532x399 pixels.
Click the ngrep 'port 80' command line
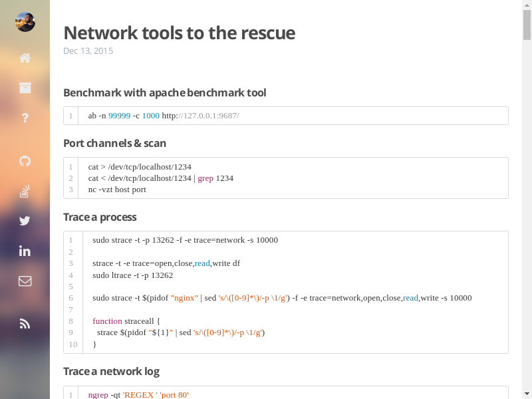click(x=138, y=395)
